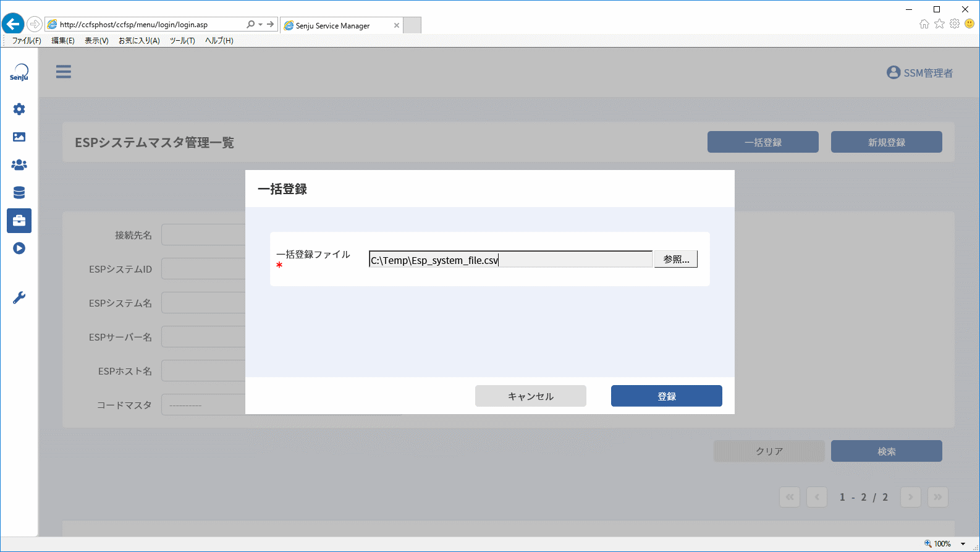Open the ファイル(F) menu
This screenshot has height=552, width=980.
click(x=27, y=41)
